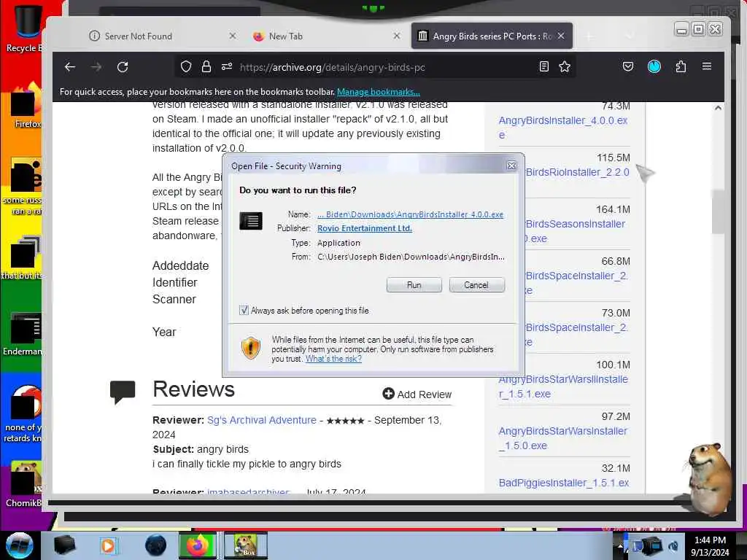
Task: Open the dark globe taskbar icon
Action: (155, 545)
